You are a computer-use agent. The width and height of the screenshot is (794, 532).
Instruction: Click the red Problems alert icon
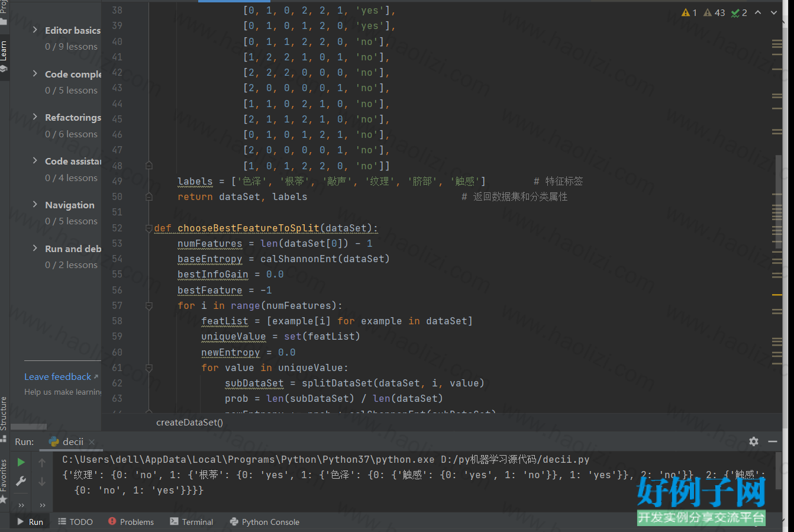pos(112,521)
